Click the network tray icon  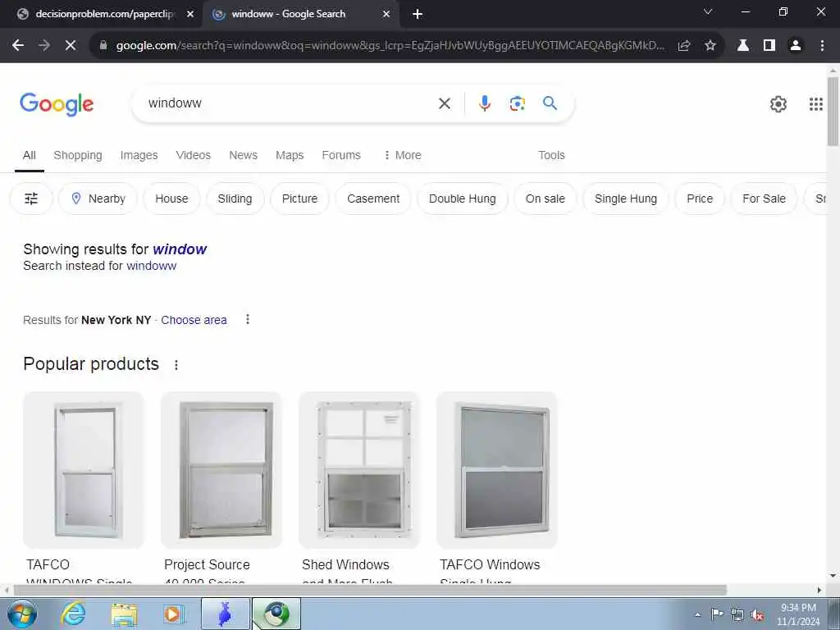click(x=737, y=614)
